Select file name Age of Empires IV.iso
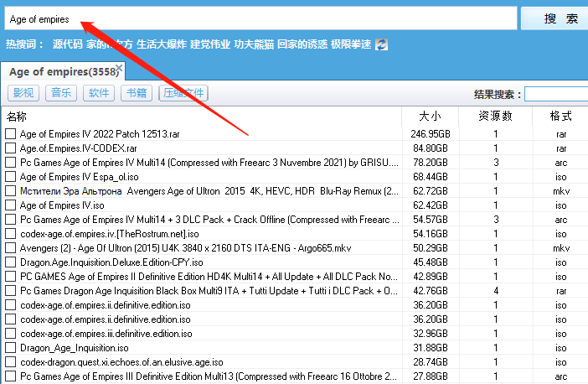 (x=62, y=205)
